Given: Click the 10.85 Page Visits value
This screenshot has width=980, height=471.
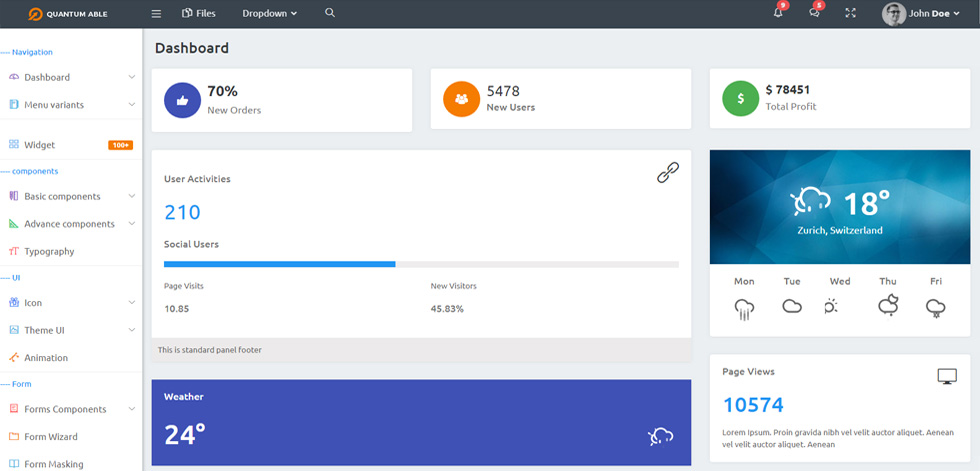Looking at the screenshot, I should click(x=177, y=309).
